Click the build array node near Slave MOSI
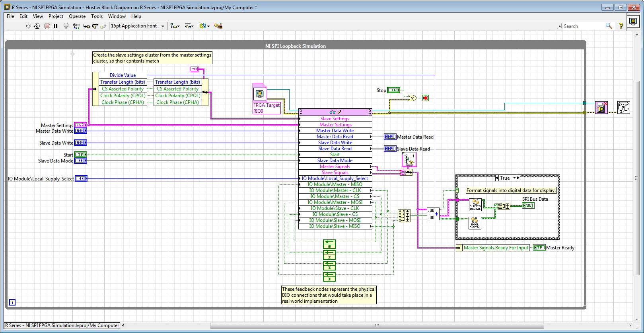Viewport: 644px width, 333px height. pos(404,215)
